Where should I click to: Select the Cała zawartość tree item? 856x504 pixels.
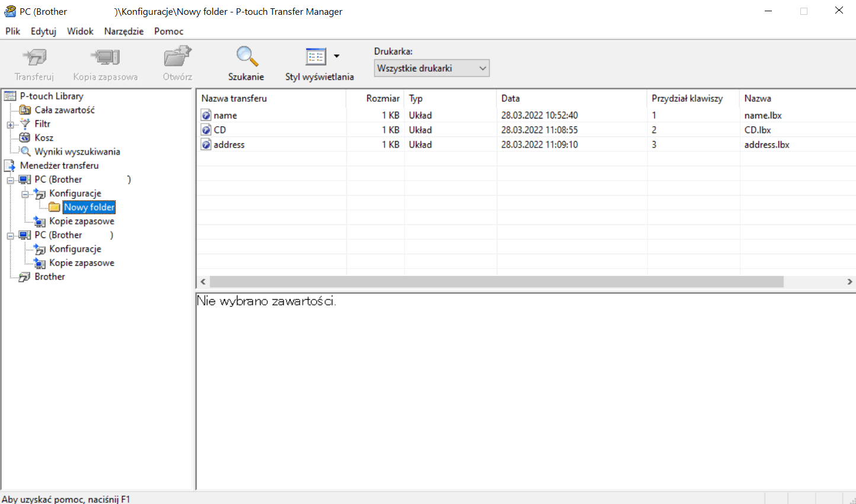pos(64,110)
